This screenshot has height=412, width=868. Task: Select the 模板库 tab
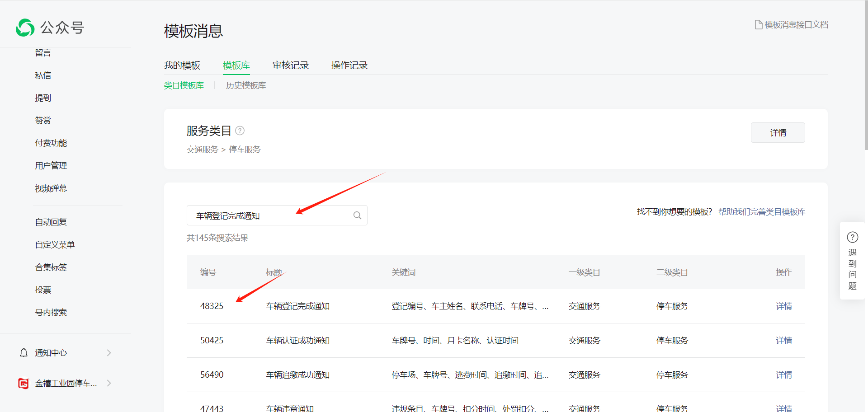236,66
